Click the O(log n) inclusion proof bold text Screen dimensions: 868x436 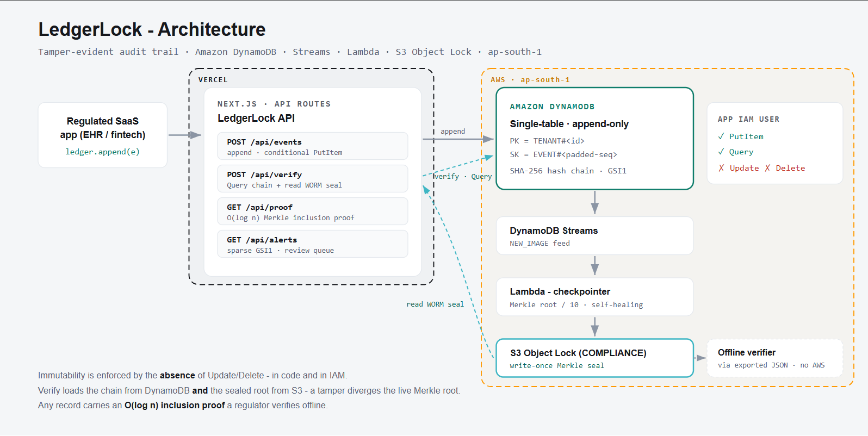(175, 405)
